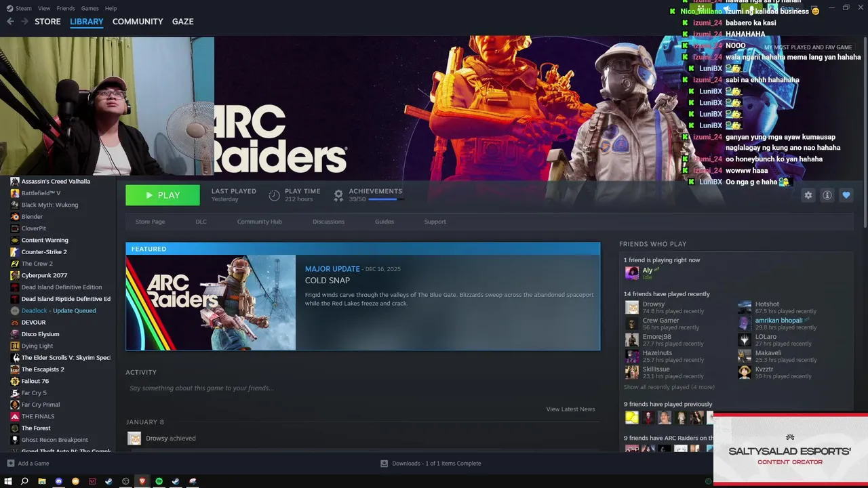Click friend Aly's avatar

pyautogui.click(x=631, y=273)
